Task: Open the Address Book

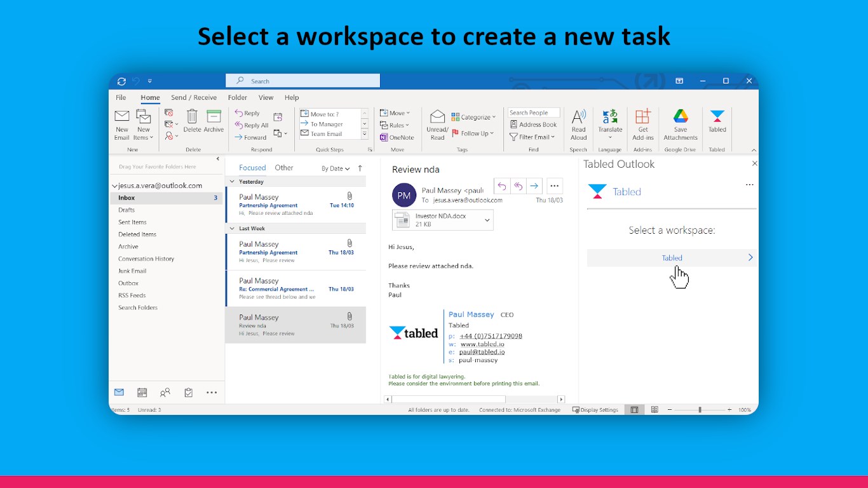Action: click(x=533, y=125)
